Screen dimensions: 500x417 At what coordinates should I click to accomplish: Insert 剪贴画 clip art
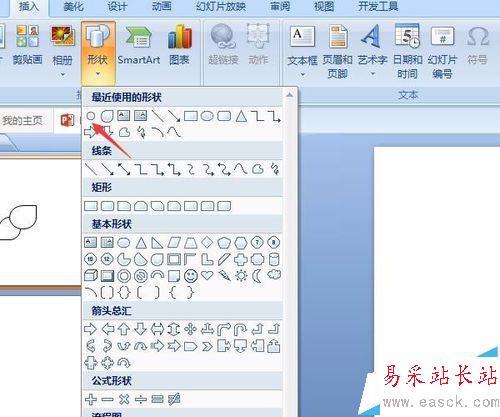[x=27, y=45]
